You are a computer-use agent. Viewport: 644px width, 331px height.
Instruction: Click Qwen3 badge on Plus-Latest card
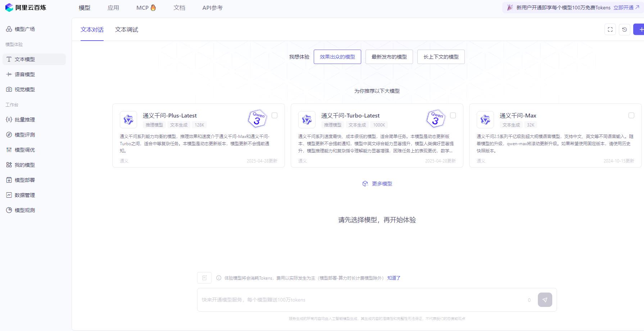click(x=258, y=119)
